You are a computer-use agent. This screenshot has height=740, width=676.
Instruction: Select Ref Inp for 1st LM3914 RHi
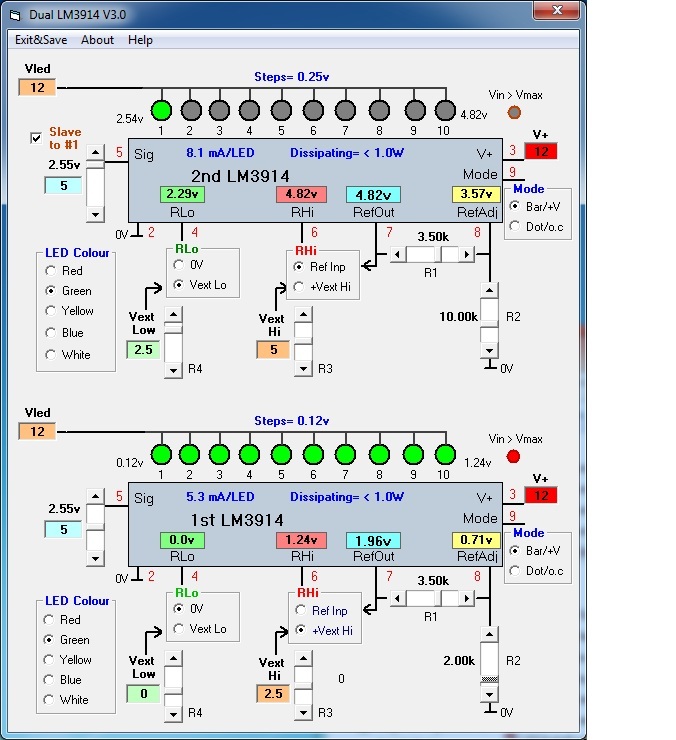pos(301,610)
